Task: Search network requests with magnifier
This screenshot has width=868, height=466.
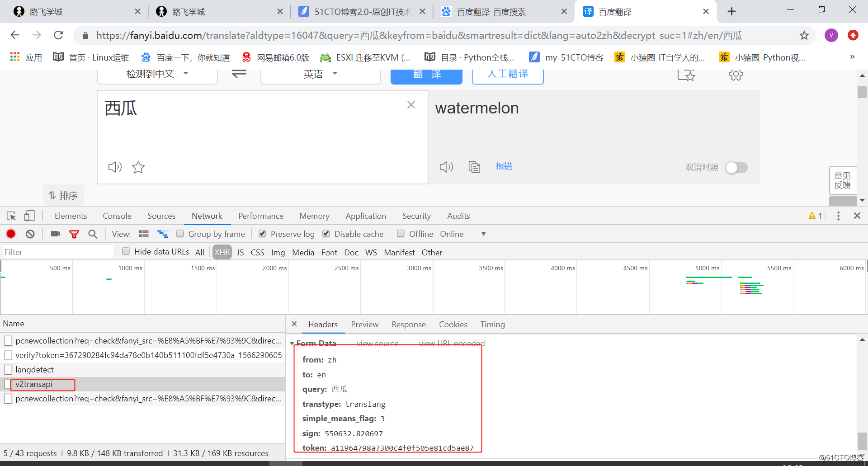Action: click(93, 234)
